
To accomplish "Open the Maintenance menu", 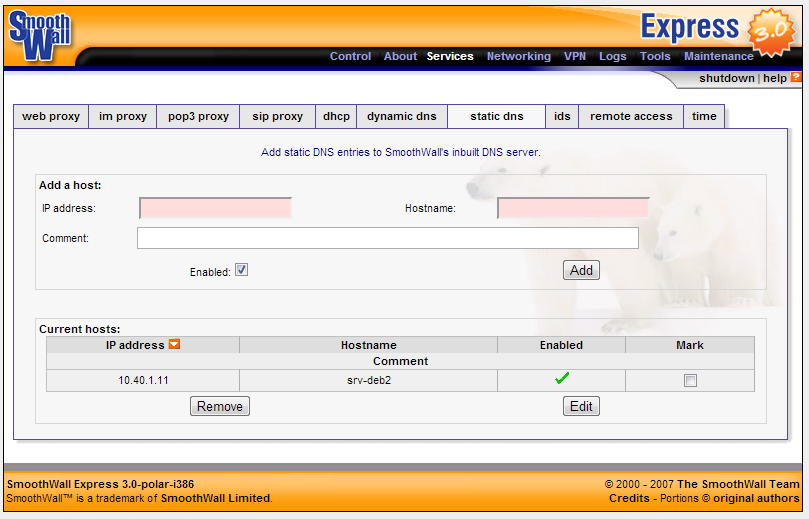I will [x=718, y=56].
